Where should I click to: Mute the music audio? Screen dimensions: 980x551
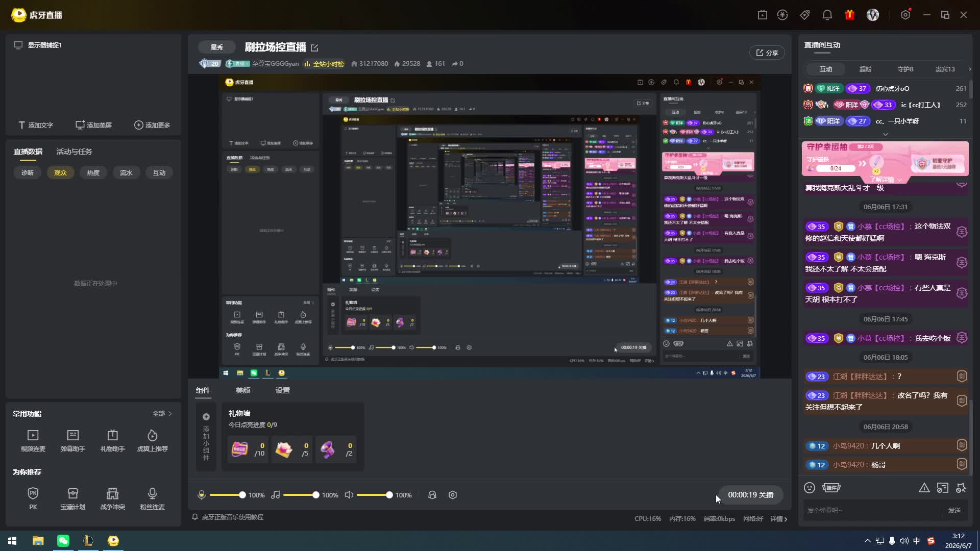pos(276,495)
